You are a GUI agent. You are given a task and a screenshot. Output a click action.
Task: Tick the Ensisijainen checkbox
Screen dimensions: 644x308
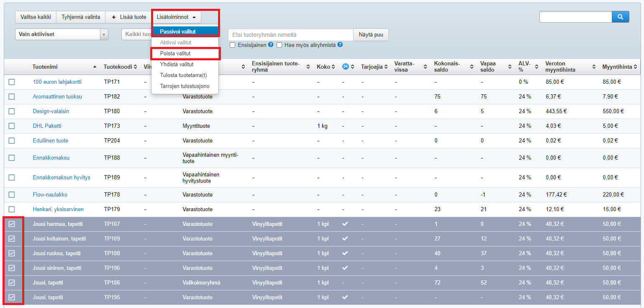pos(232,45)
